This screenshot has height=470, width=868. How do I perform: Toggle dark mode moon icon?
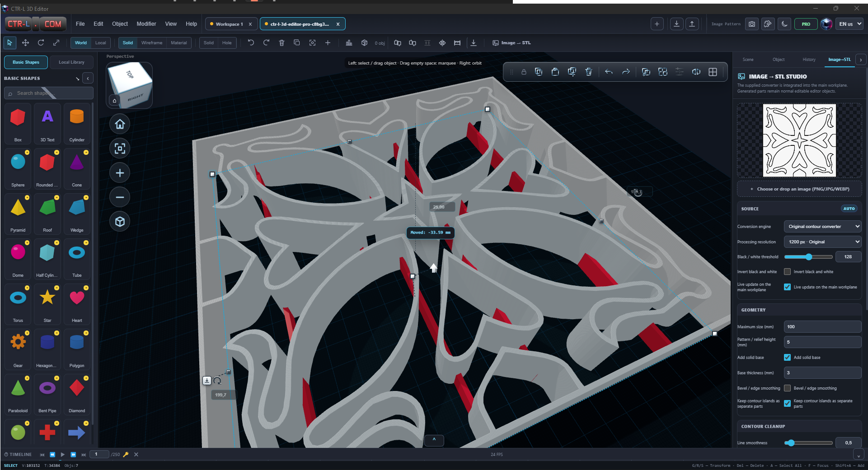point(784,24)
